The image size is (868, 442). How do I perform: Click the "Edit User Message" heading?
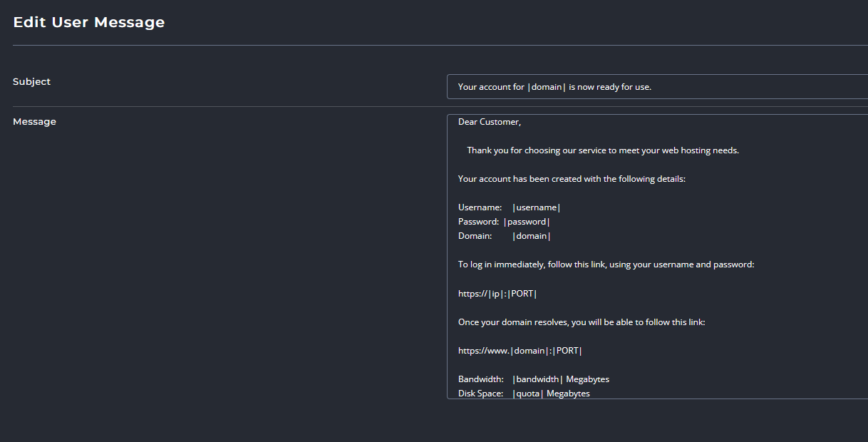[x=89, y=22]
